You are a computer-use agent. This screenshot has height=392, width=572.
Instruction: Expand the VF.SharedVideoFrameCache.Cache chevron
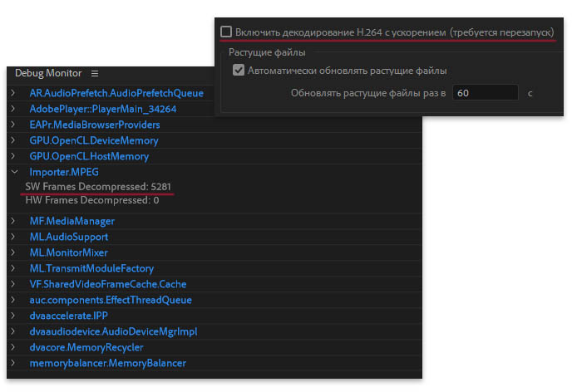[13, 284]
